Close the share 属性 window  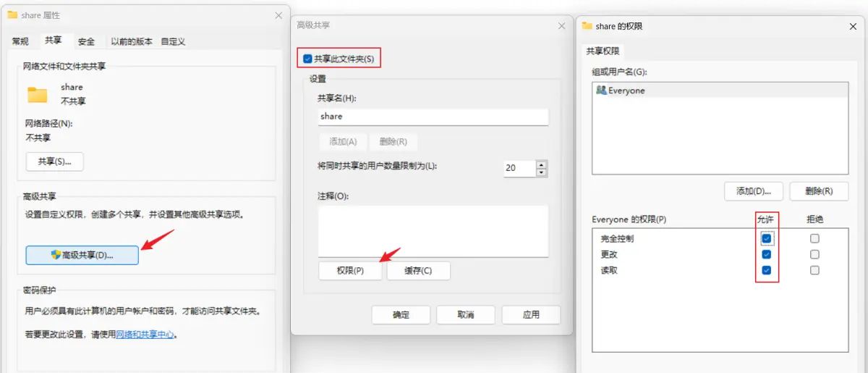pos(279,15)
